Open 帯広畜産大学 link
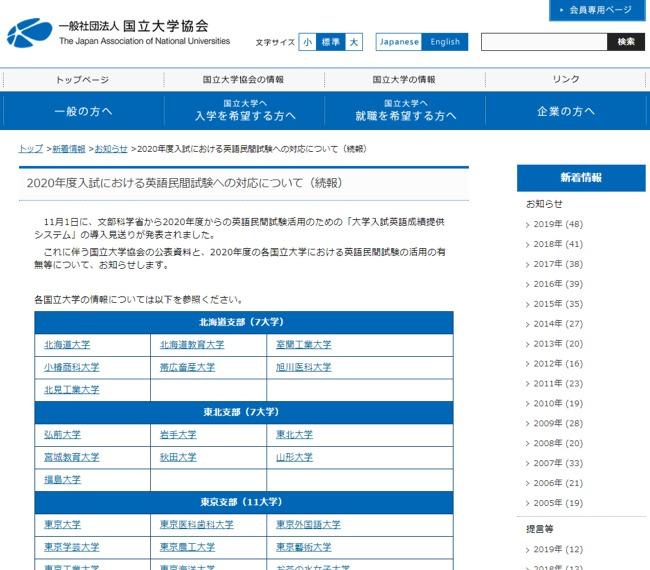This screenshot has width=650, height=570. pyautogui.click(x=187, y=367)
